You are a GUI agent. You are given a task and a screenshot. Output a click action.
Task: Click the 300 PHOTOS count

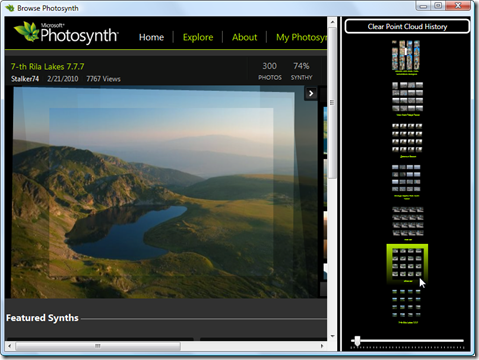pyautogui.click(x=270, y=71)
